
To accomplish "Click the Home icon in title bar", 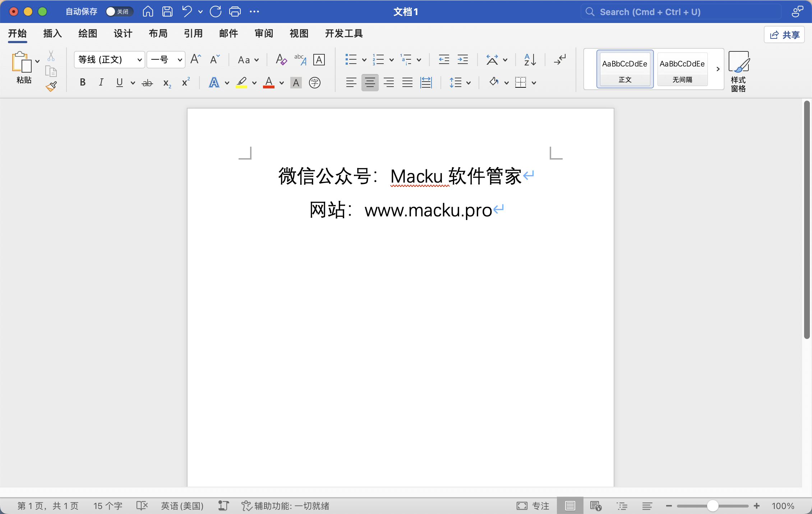I will [148, 12].
